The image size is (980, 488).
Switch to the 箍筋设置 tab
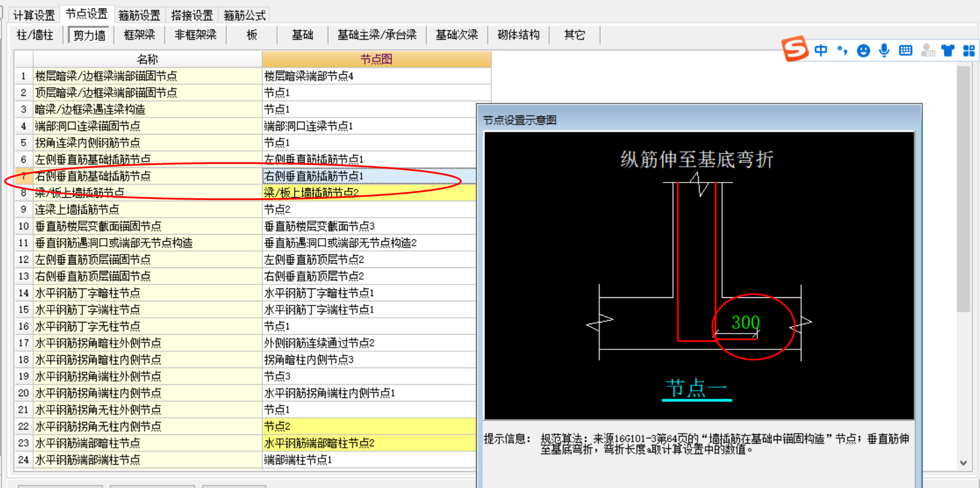click(x=139, y=15)
